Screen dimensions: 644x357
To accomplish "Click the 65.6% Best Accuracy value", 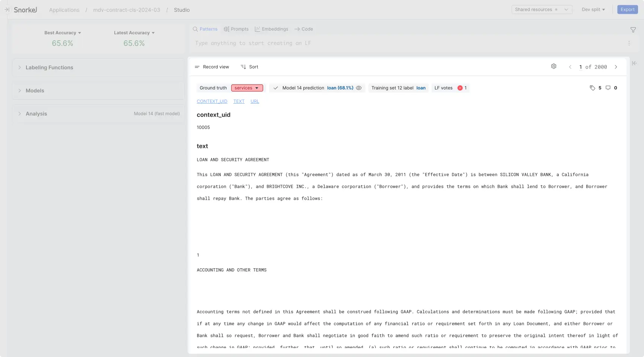I will point(63,43).
